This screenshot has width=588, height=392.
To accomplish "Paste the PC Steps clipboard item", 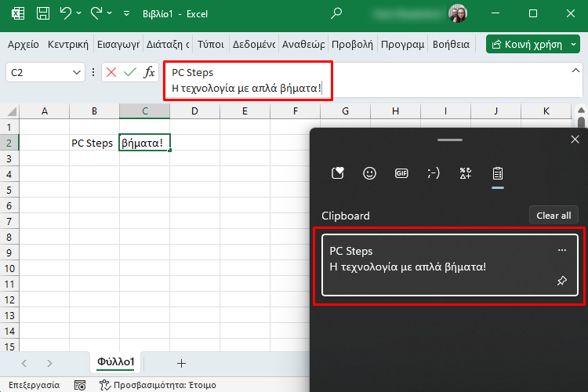I will tap(450, 265).
